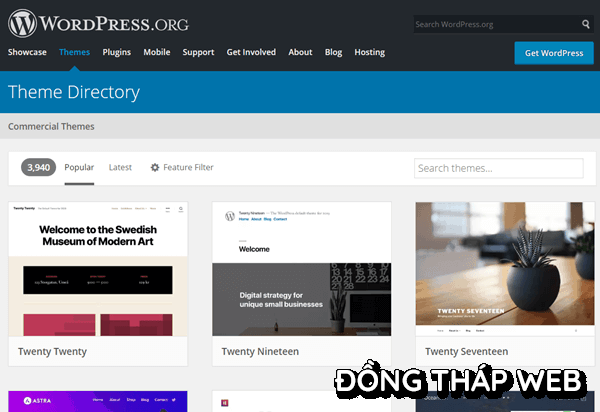Click the Feature Filter gear icon
This screenshot has width=600, height=412.
155,168
